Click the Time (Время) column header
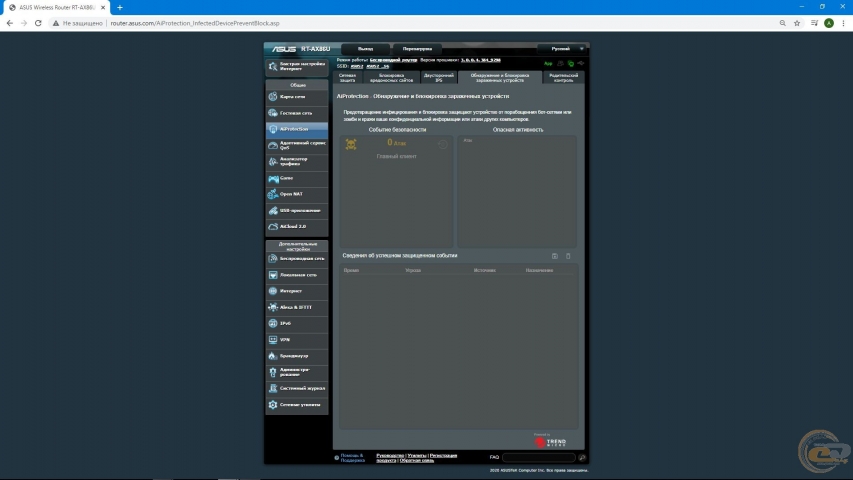Viewport: 853px width, 480px height. tap(351, 270)
